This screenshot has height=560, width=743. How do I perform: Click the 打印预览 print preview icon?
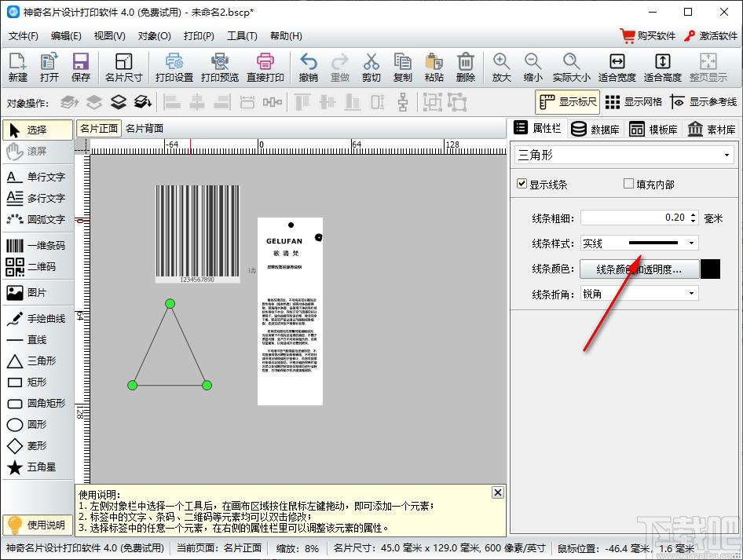[220, 68]
